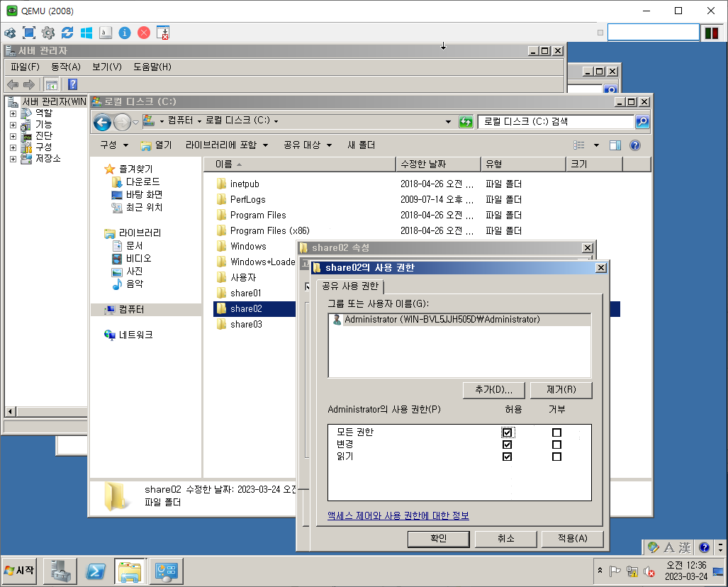Click the blue info icon in QEMU toolbar
Image resolution: width=728 pixels, height=587 pixels.
click(125, 33)
